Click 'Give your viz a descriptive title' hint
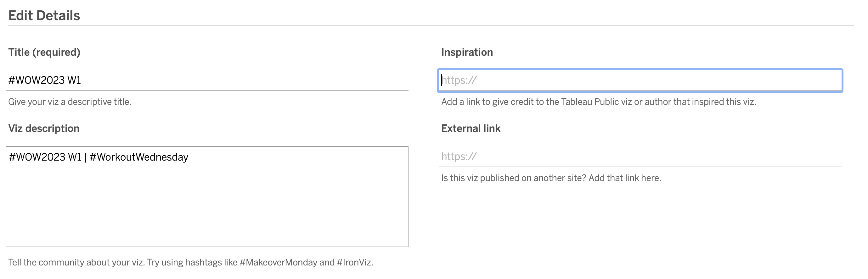 [x=70, y=102]
